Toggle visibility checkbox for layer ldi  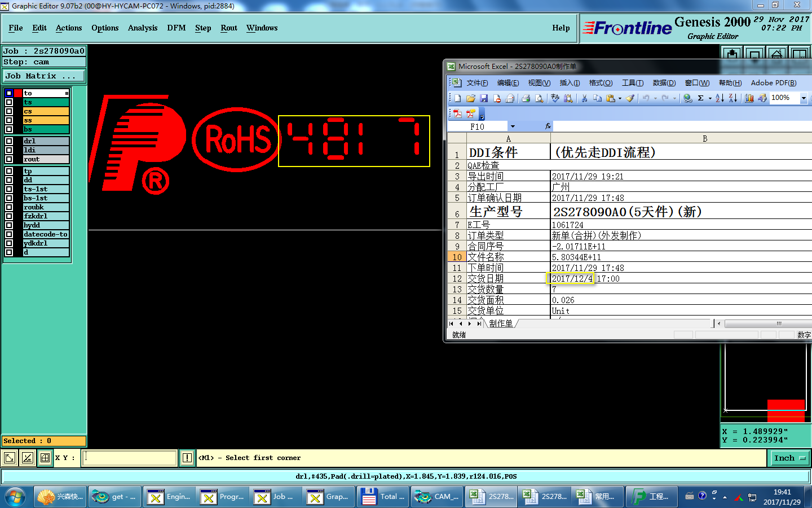coord(9,150)
